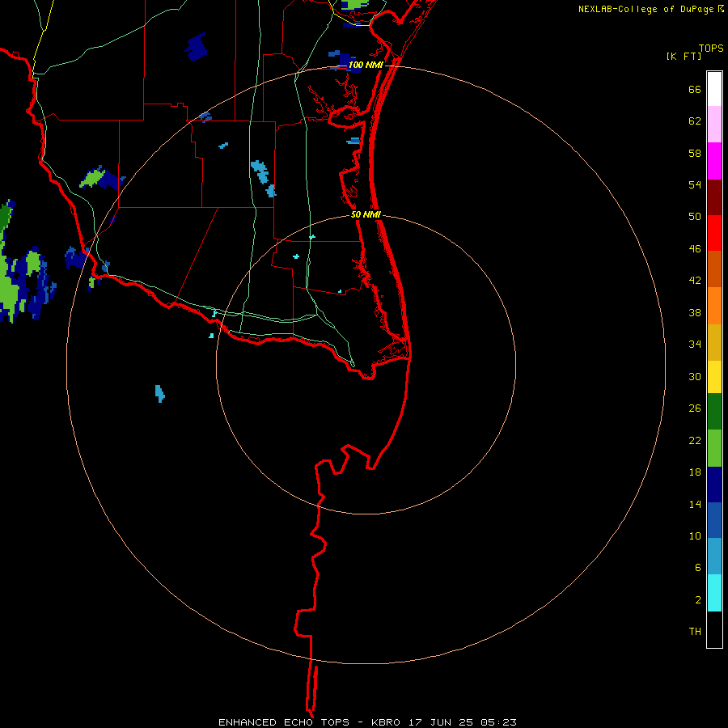The height and width of the screenshot is (728, 728).
Task: Click the legend value "26"
Action: (x=695, y=408)
